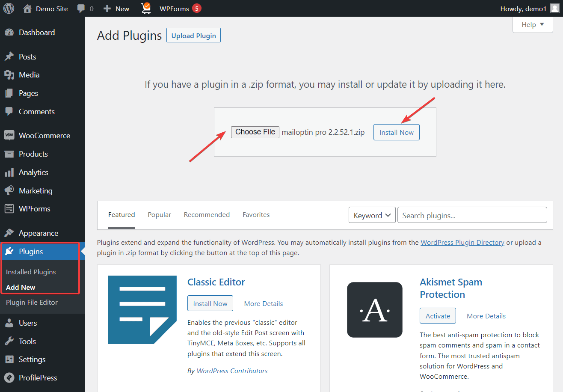Open the Settings wrench icon

pos(9,359)
